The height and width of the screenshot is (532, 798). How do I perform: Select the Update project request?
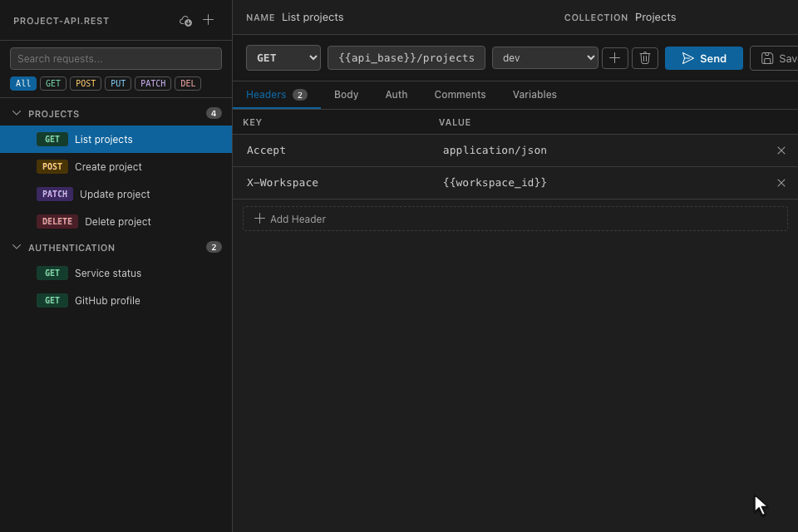(116, 195)
